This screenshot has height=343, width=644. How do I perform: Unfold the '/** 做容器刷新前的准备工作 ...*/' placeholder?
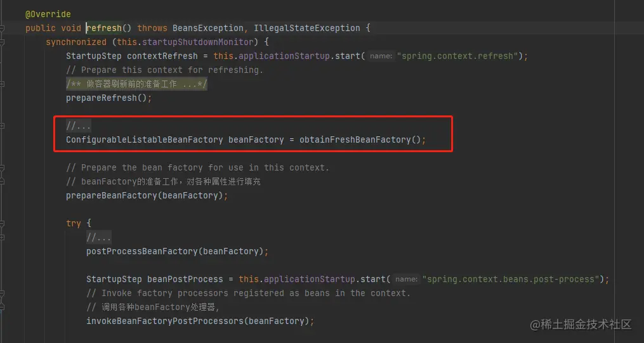pyautogui.click(x=136, y=84)
